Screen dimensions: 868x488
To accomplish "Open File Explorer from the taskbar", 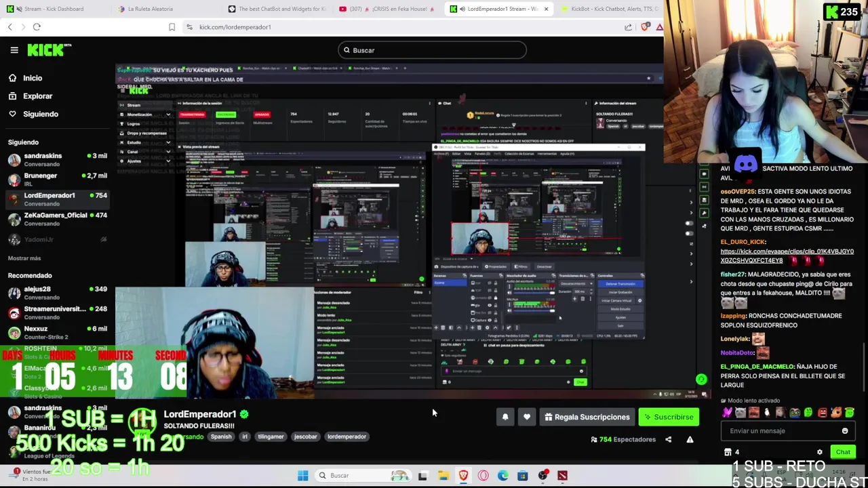I will 443,476.
